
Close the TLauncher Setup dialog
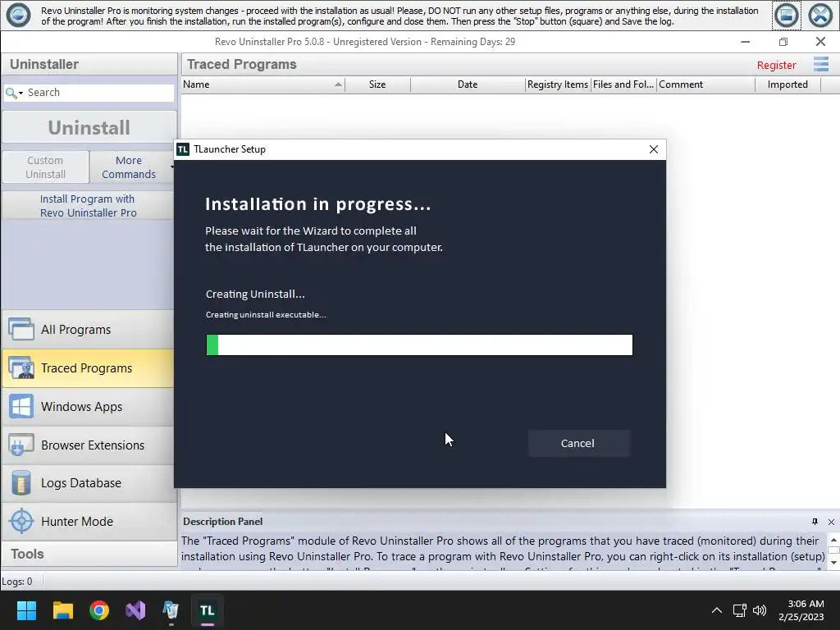[x=654, y=149]
